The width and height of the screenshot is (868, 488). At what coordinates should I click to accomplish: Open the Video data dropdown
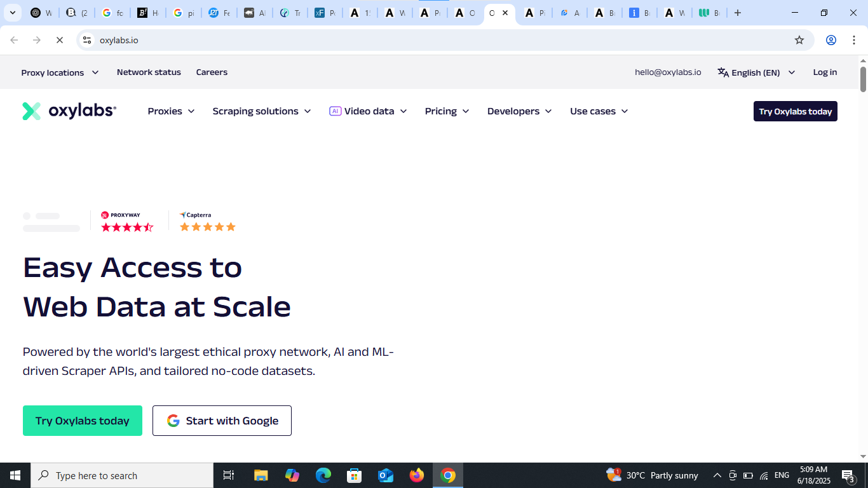(x=368, y=111)
